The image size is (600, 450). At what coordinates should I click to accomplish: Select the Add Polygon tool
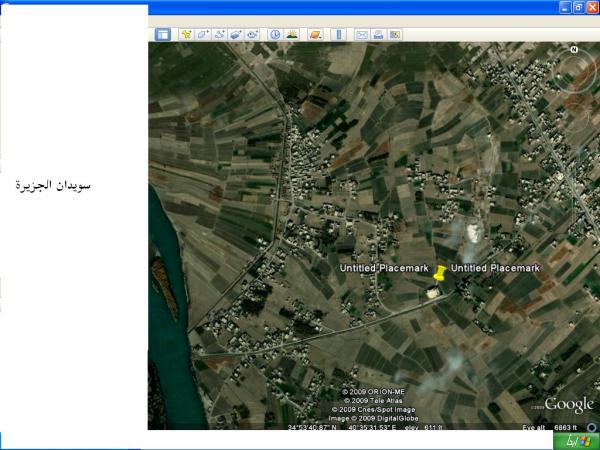[x=202, y=34]
